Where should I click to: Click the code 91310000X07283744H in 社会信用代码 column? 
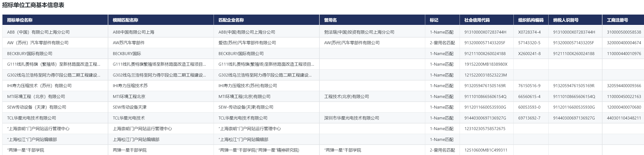(x=485, y=32)
